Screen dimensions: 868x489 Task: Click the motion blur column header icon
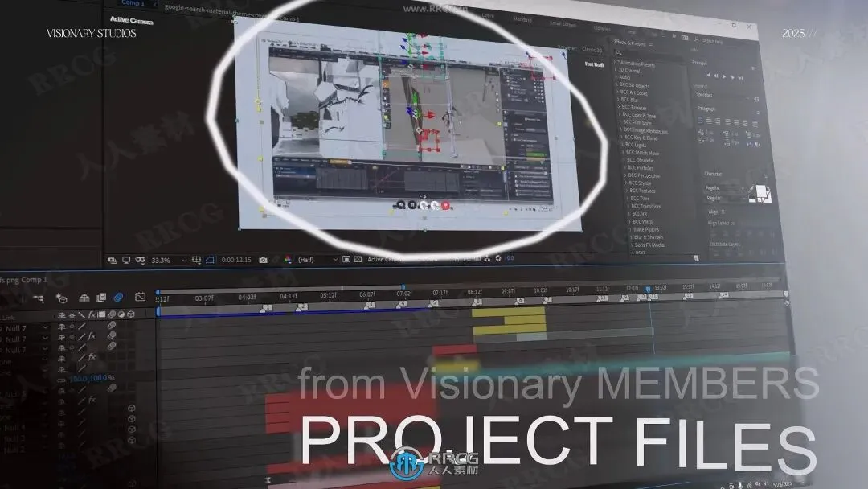pos(112,314)
